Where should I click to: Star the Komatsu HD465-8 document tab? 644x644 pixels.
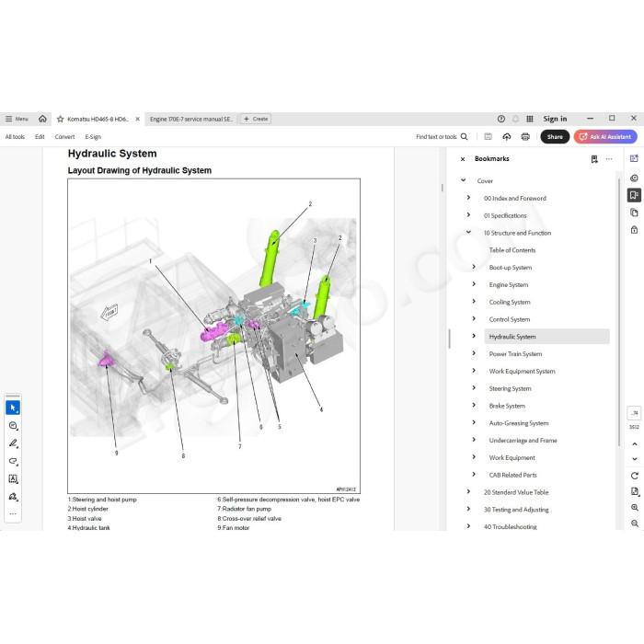coord(61,119)
